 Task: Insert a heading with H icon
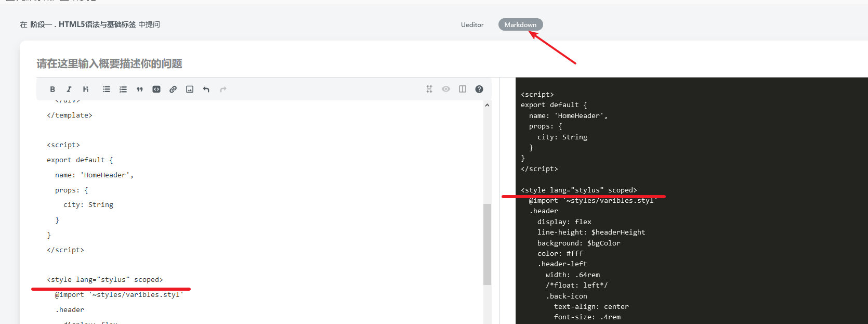[x=86, y=89]
